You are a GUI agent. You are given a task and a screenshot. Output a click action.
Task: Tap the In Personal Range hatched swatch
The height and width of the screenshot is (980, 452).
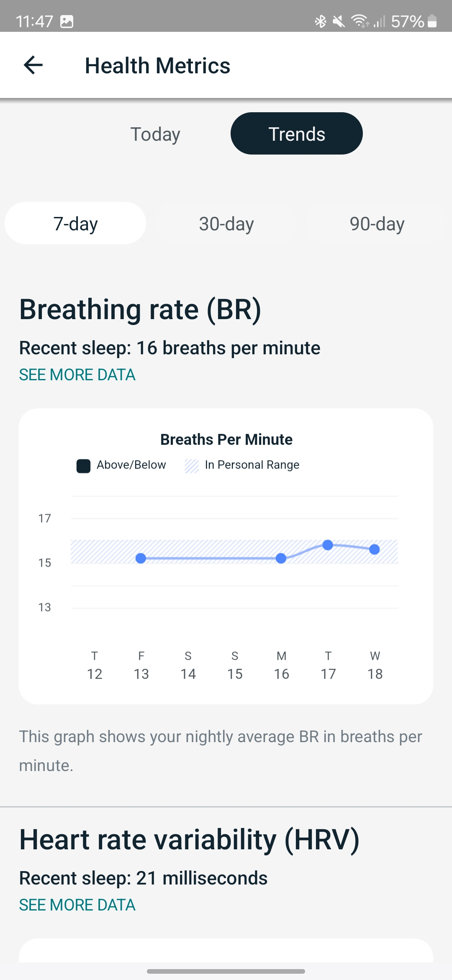pyautogui.click(x=192, y=466)
